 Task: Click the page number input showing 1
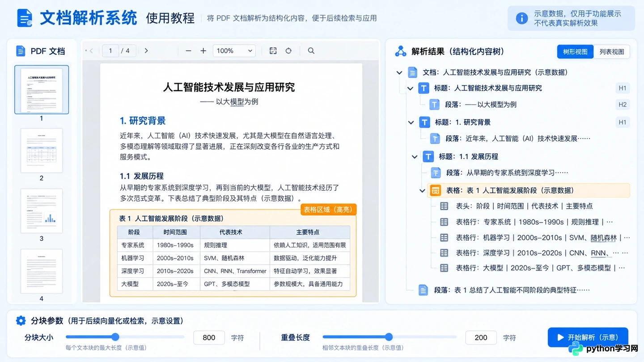[110, 51]
